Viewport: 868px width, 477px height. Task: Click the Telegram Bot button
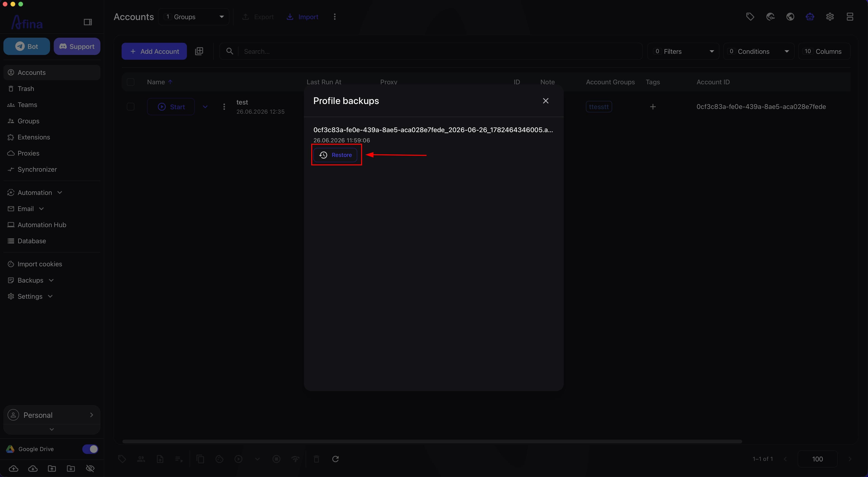coord(27,47)
